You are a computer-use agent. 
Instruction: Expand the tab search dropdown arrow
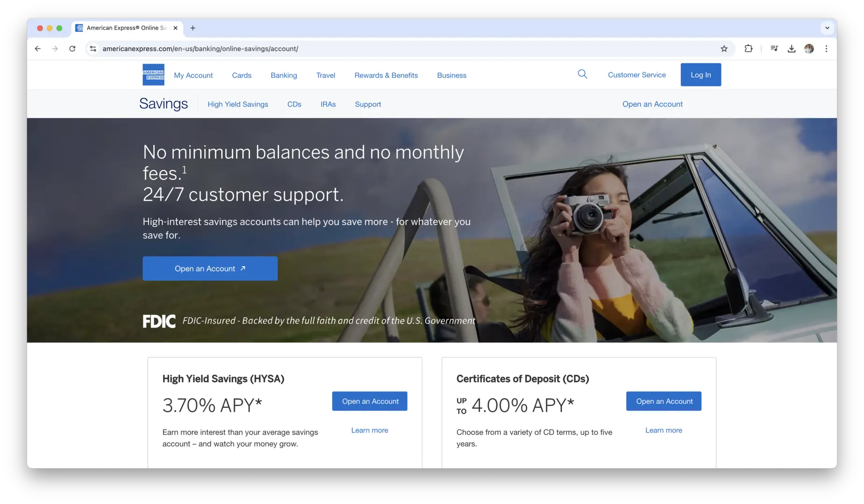click(x=827, y=28)
